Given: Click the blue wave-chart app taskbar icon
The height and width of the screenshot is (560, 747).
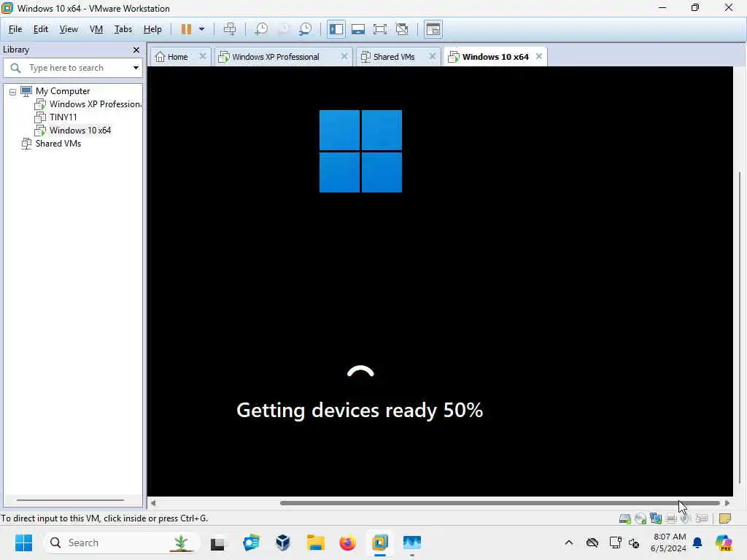Looking at the screenshot, I should click(x=412, y=542).
